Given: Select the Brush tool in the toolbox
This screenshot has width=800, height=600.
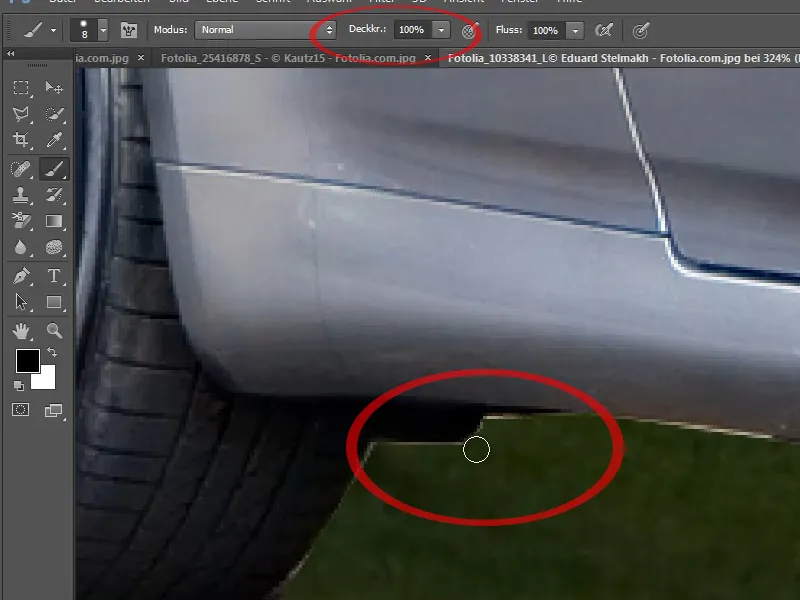Looking at the screenshot, I should [x=54, y=169].
